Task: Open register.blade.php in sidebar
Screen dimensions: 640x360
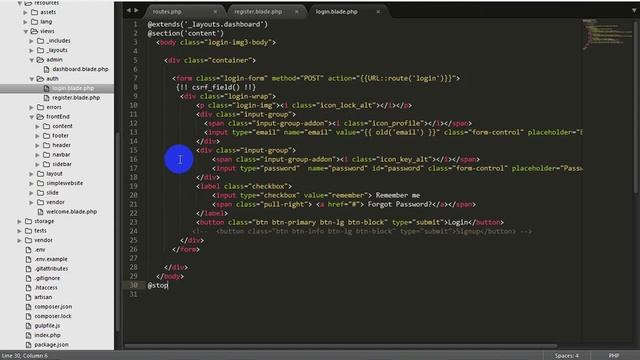Action: (x=76, y=98)
